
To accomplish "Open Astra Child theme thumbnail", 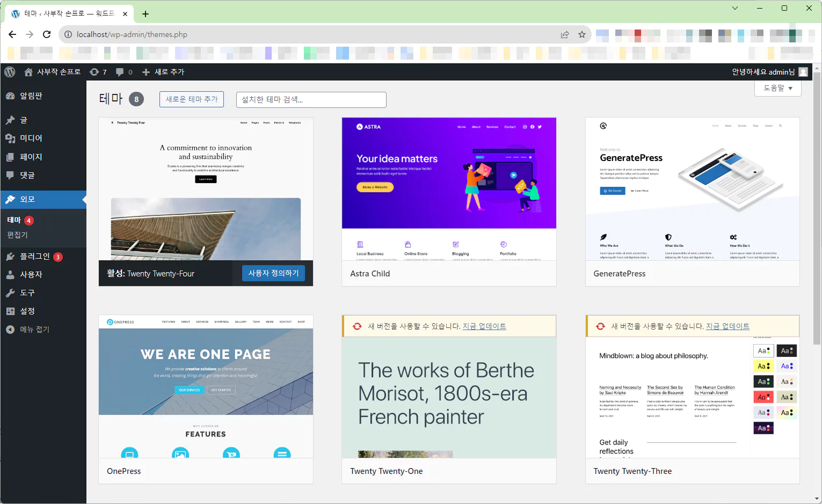I will pyautogui.click(x=449, y=189).
